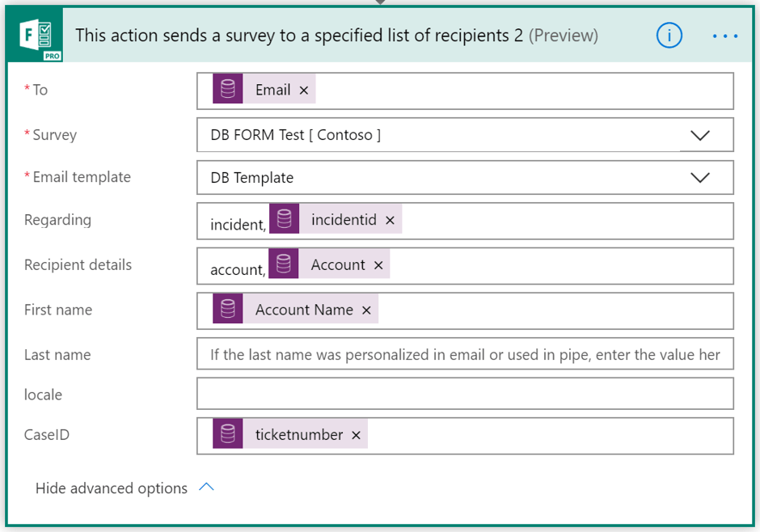
Task: Remove the Account Name token
Action: tap(366, 310)
